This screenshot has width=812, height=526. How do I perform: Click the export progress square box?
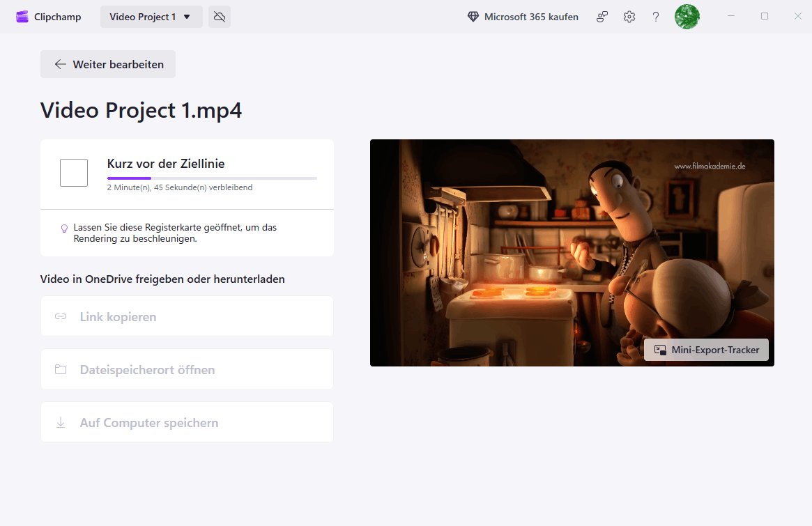[74, 173]
